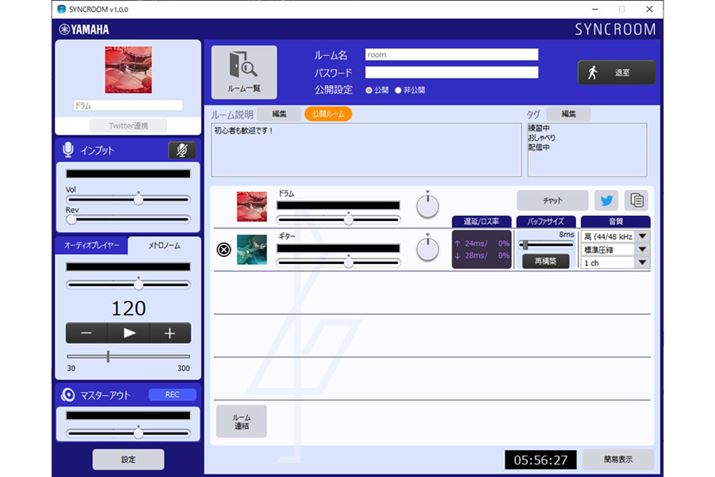
Task: Close the SYNCROOM window
Action: 649,9
